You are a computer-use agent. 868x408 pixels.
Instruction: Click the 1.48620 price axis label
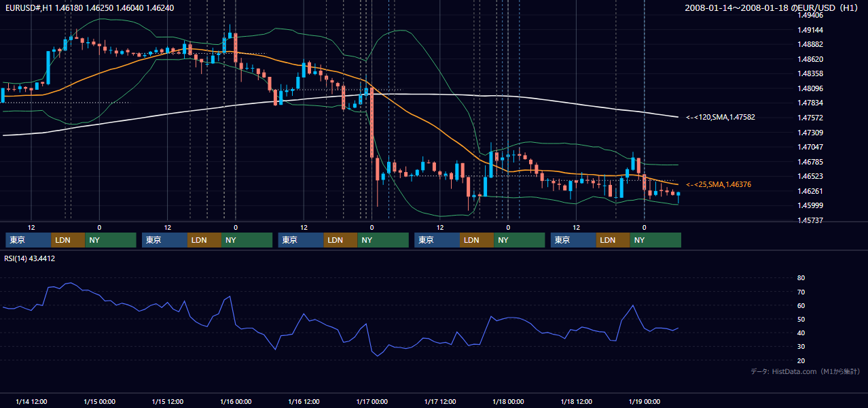coord(810,59)
